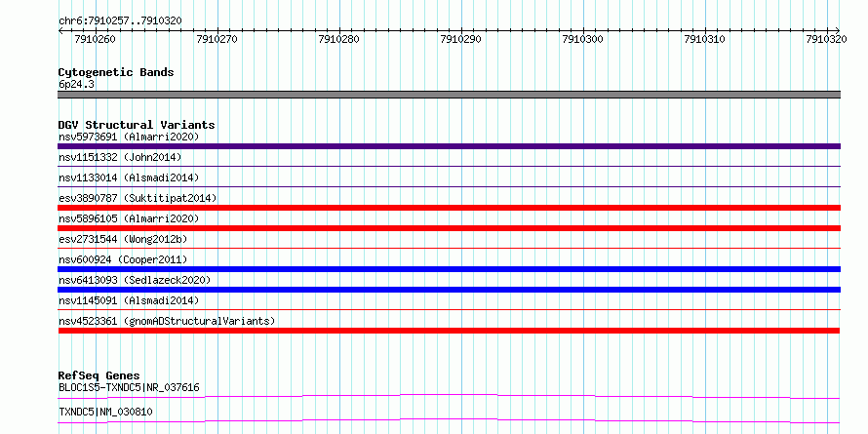Screen dimensions: 868x434
Task: Click the right arrow end of ruler
Action: coord(838,30)
